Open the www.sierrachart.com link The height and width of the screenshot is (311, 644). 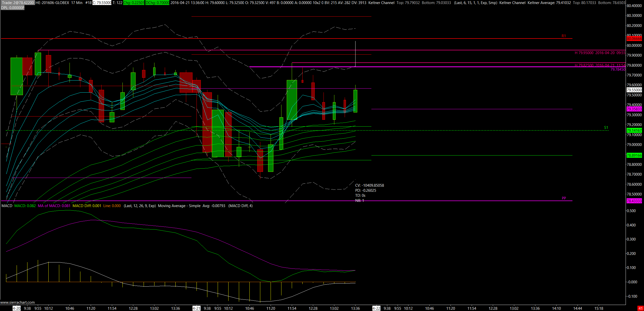(17, 302)
